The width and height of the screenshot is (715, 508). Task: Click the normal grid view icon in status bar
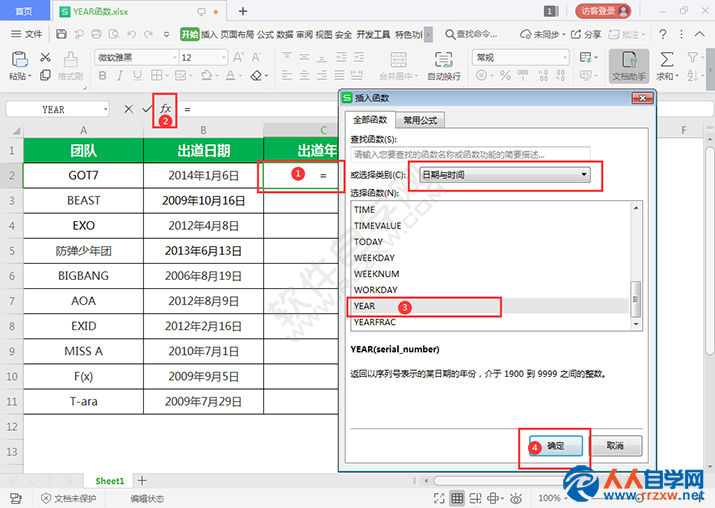pyautogui.click(x=457, y=498)
